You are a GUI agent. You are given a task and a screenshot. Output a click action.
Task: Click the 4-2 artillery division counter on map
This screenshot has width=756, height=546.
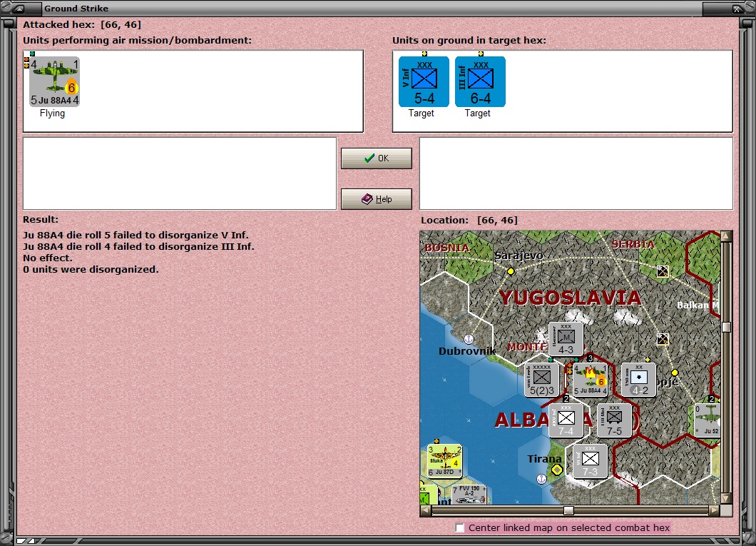click(x=638, y=380)
